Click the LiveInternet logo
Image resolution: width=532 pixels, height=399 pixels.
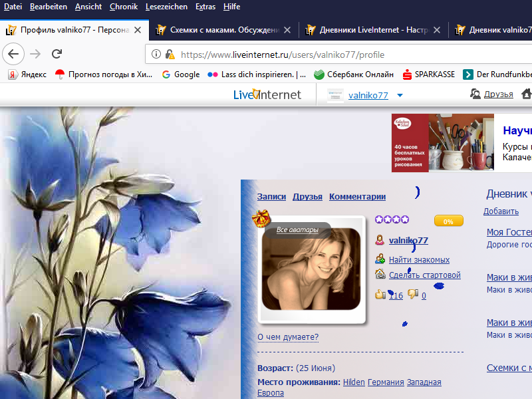point(267,94)
